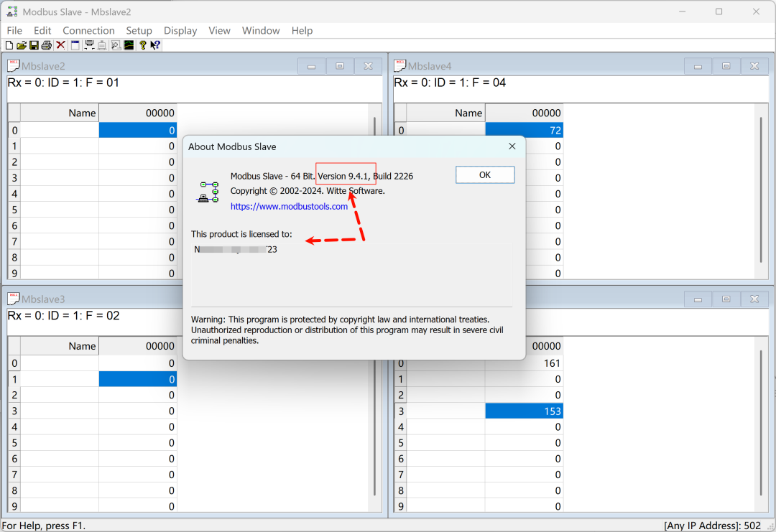Open the Edit menu
This screenshot has height=532, width=776.
pyautogui.click(x=42, y=31)
